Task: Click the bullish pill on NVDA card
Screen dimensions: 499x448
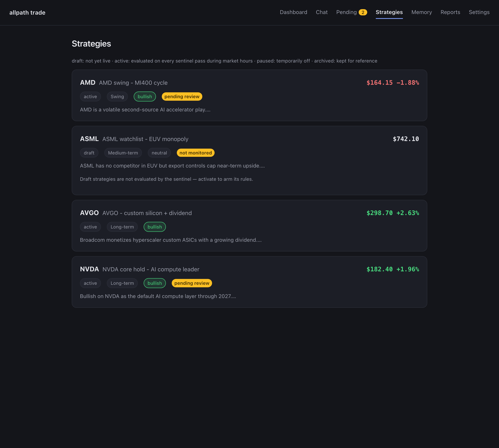Action: click(155, 283)
